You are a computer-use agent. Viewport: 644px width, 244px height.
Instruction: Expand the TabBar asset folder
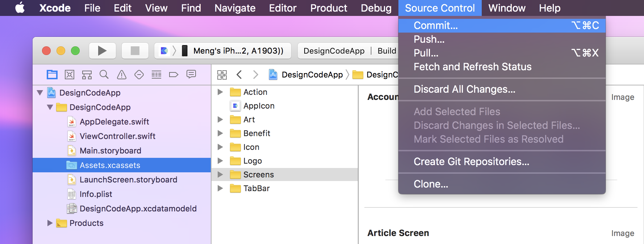[220, 188]
